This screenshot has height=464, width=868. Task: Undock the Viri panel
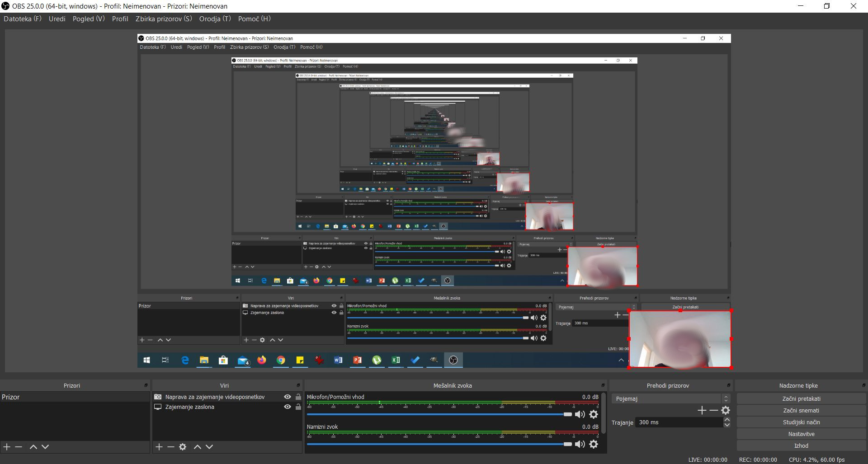[298, 385]
